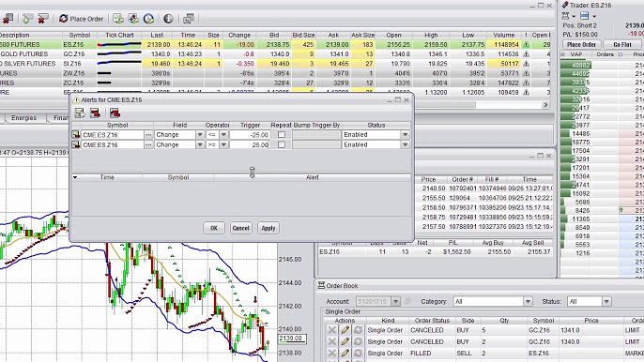Click alert warning icon in SI.Z16 row
This screenshot has height=362, width=644.
click(x=526, y=64)
